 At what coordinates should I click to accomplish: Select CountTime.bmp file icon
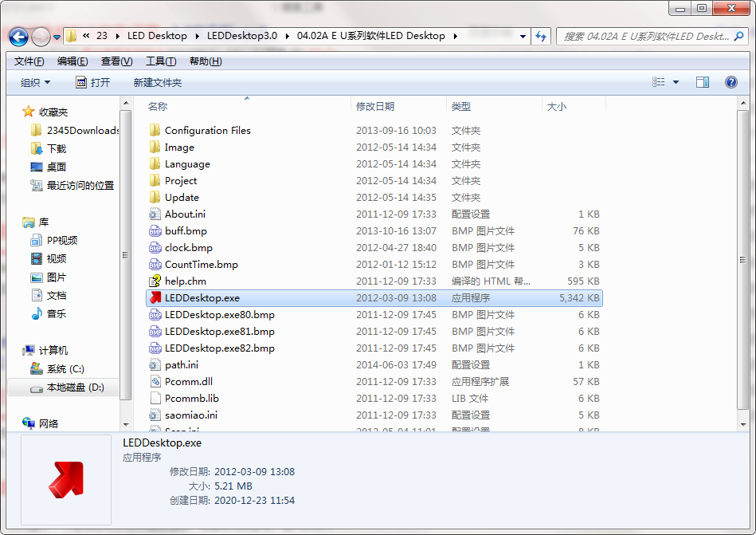coord(155,265)
